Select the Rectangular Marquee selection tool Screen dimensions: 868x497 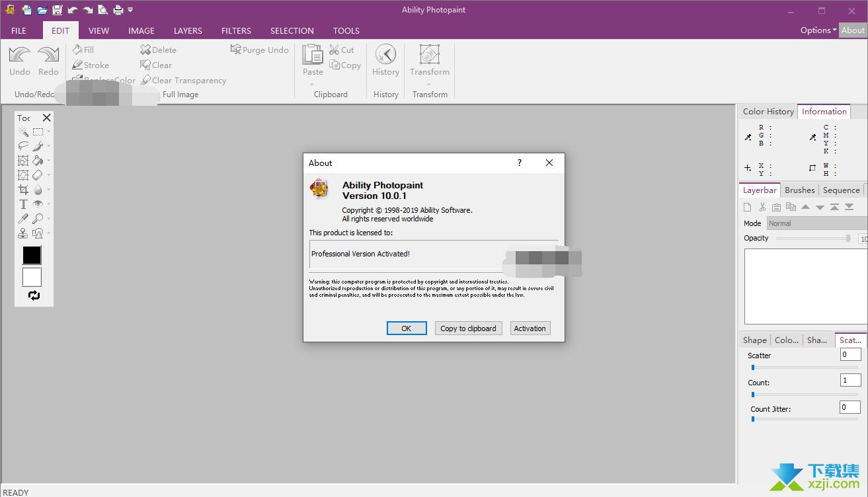pyautogui.click(x=38, y=132)
